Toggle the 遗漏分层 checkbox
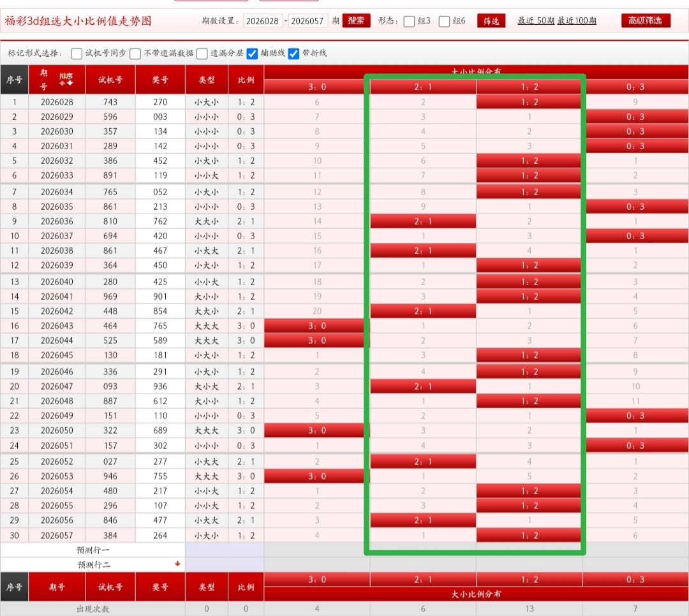Viewport: 689px width, 616px height. coord(202,54)
